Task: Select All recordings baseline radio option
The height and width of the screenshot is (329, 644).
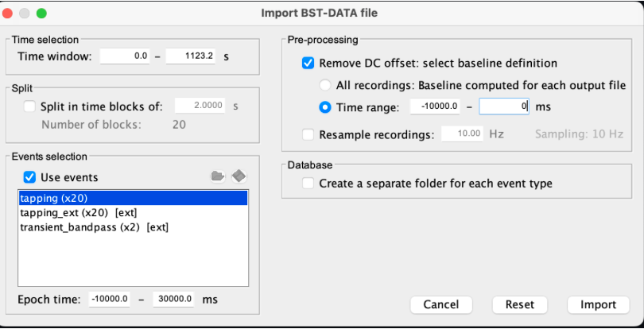Action: 325,85
